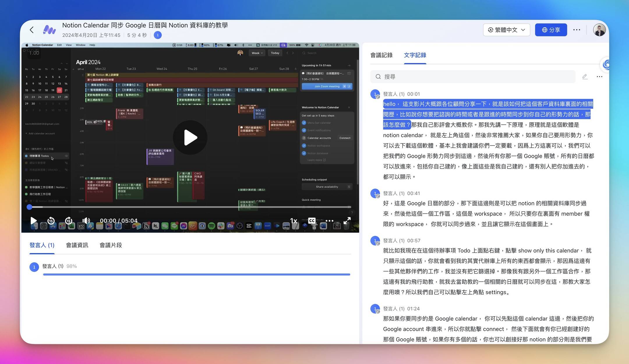Click the 5 分 4 秒 duration text

pos(137,35)
